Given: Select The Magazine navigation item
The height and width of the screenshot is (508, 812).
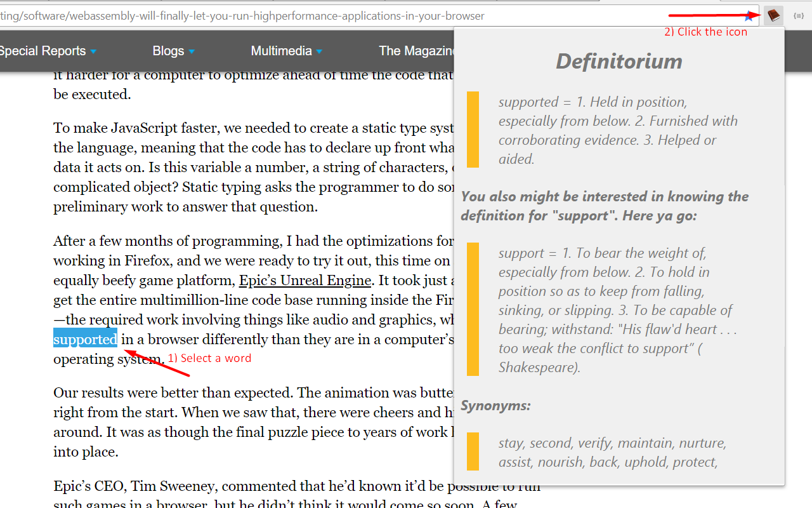Looking at the screenshot, I should click(416, 51).
